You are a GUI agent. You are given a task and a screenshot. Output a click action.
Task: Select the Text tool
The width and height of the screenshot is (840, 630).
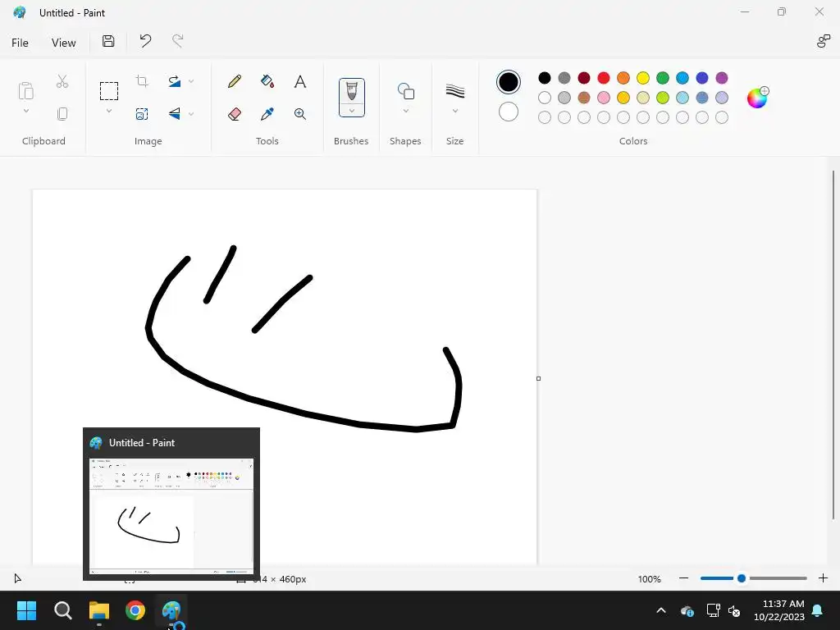(300, 81)
